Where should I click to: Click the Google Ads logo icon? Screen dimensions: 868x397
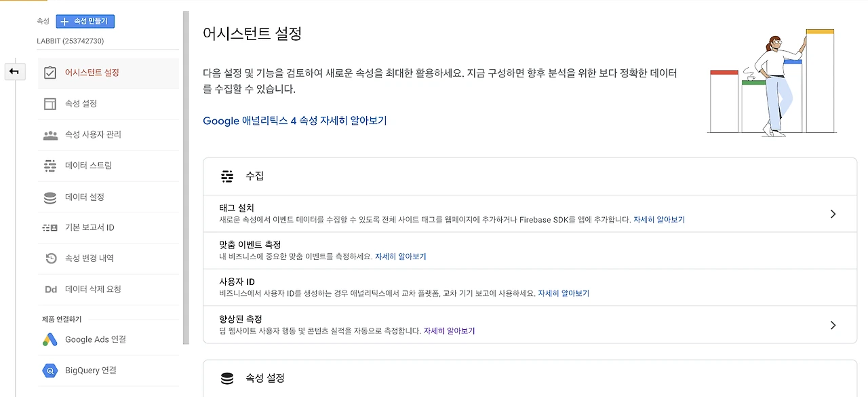[50, 339]
